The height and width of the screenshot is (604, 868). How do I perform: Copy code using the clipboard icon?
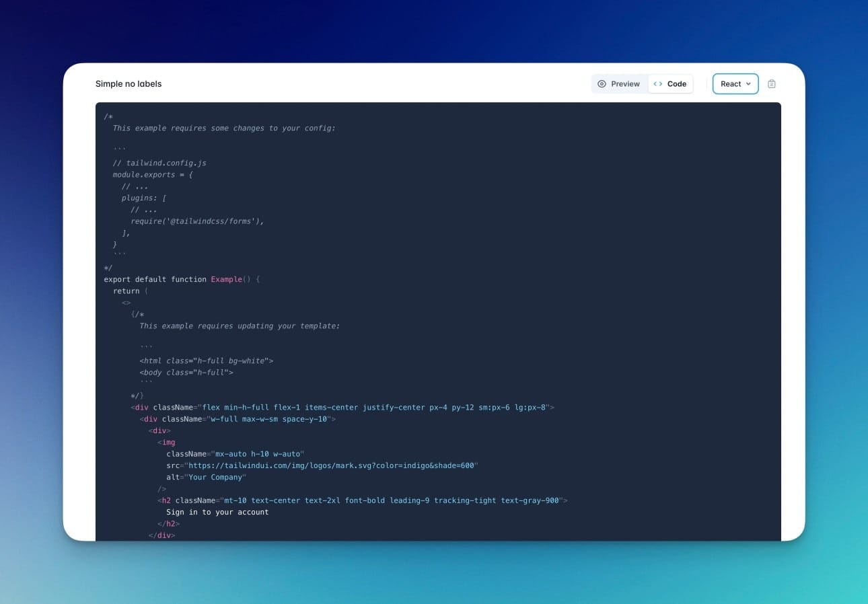coord(772,84)
